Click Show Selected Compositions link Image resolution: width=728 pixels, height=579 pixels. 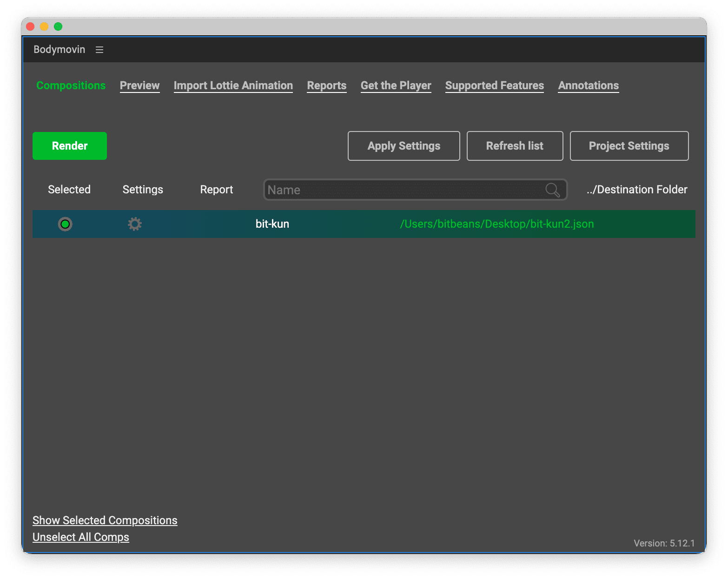[105, 520]
